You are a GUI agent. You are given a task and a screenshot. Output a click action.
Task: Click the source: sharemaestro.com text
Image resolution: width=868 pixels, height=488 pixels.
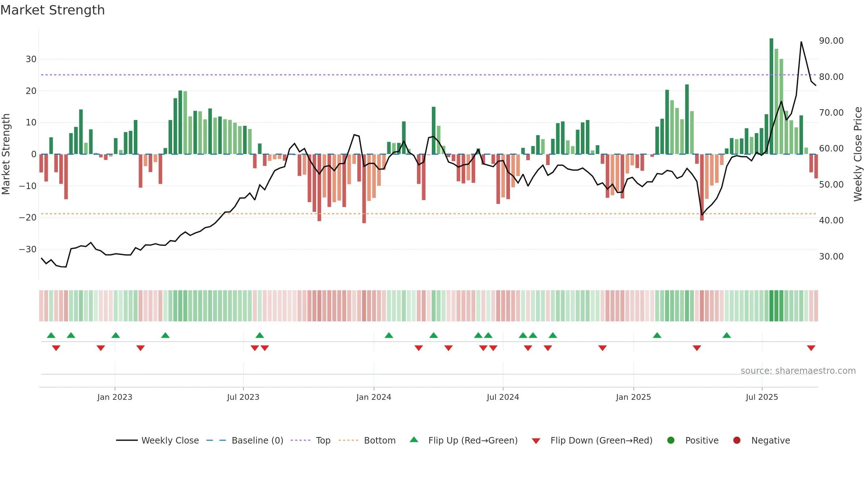tap(798, 371)
